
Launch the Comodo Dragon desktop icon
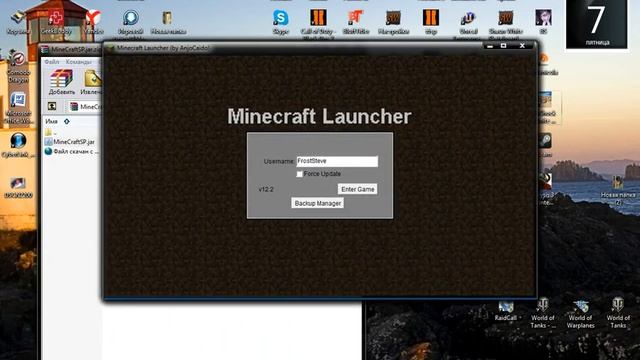[18, 67]
